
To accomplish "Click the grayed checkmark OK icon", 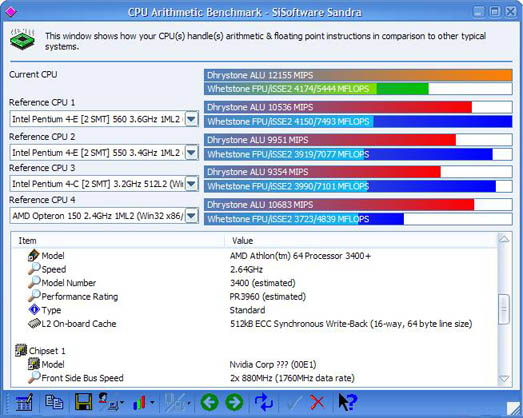I will 295,402.
